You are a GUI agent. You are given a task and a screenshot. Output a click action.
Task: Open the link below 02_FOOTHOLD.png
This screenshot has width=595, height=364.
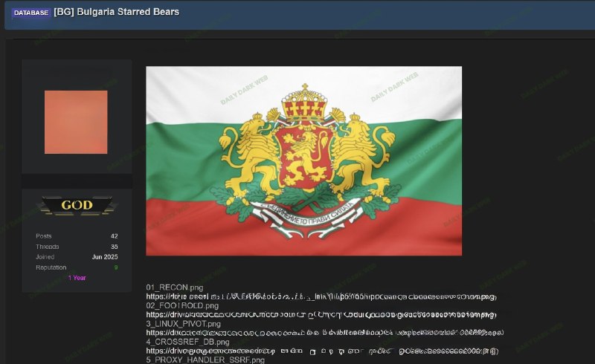click(x=321, y=315)
